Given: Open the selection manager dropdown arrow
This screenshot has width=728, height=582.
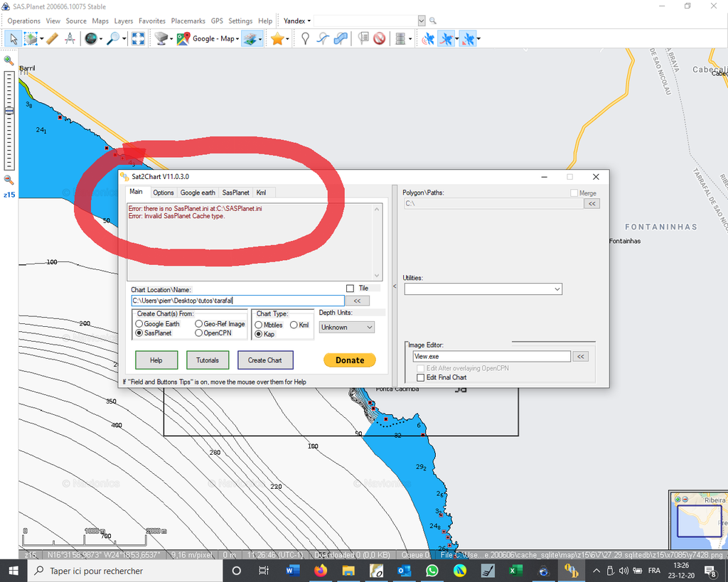Looking at the screenshot, I should [x=41, y=39].
